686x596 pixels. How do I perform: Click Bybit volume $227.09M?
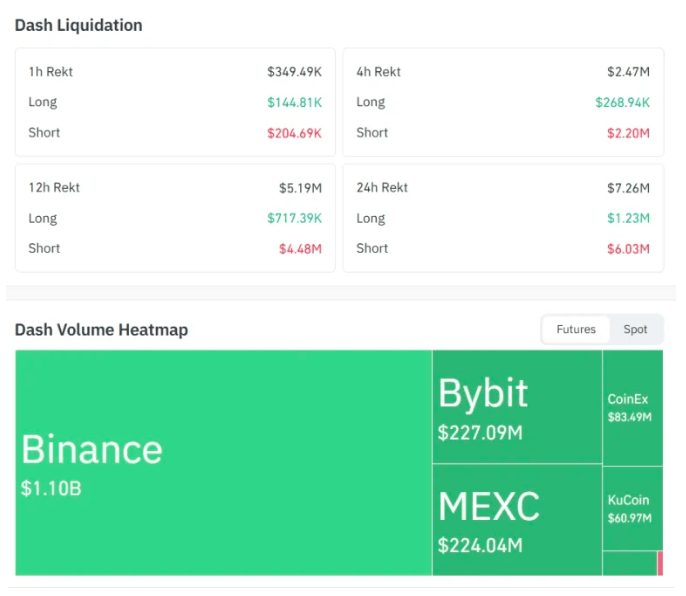pos(480,433)
